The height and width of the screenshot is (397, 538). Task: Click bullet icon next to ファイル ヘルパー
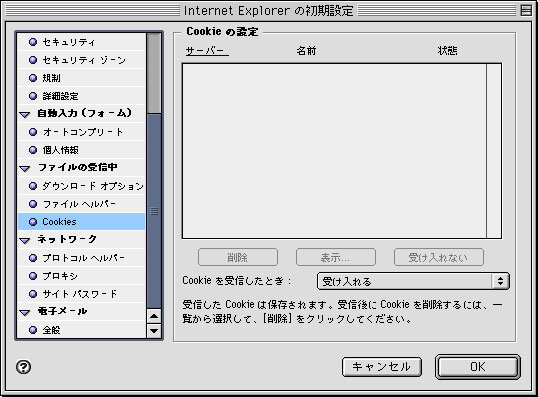pos(33,204)
